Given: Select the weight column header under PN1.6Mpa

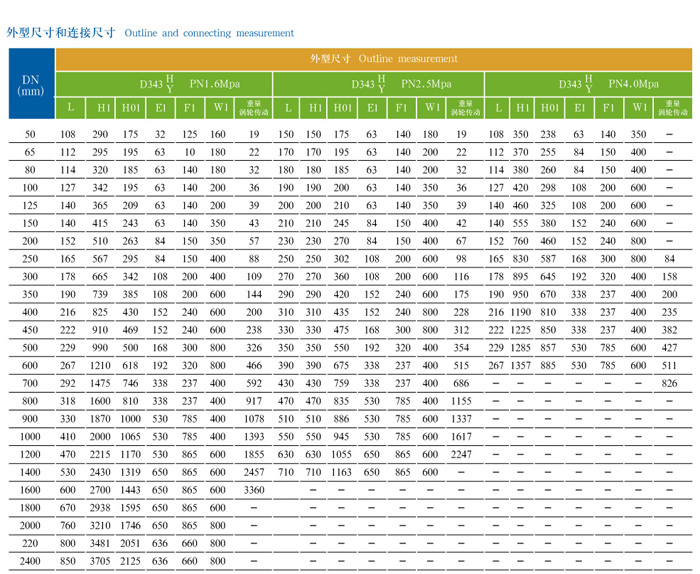Looking at the screenshot, I should coord(254,108).
